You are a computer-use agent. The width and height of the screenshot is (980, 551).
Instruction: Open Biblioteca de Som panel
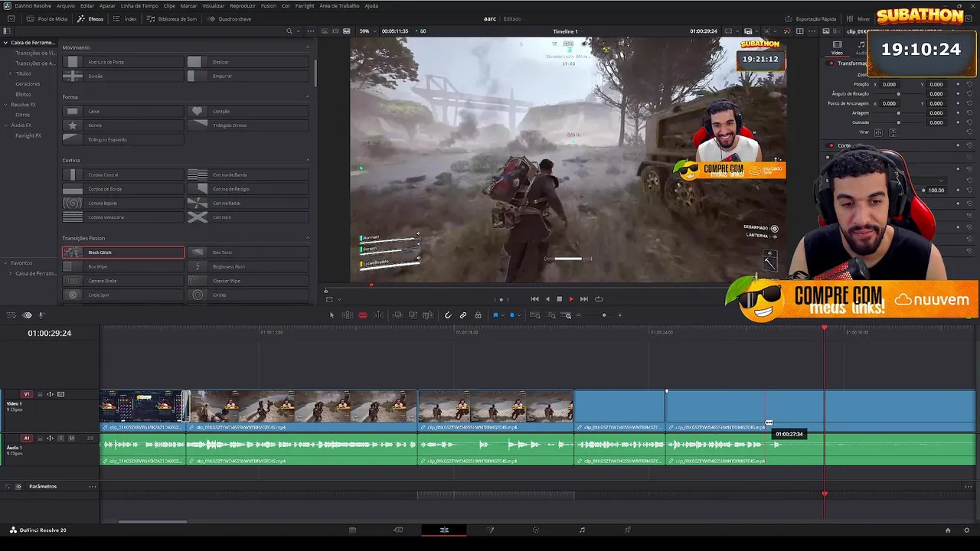pyautogui.click(x=172, y=19)
